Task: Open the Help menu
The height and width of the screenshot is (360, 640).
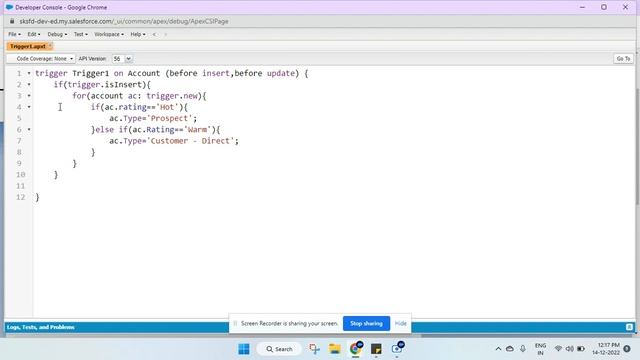Action: pos(138,34)
